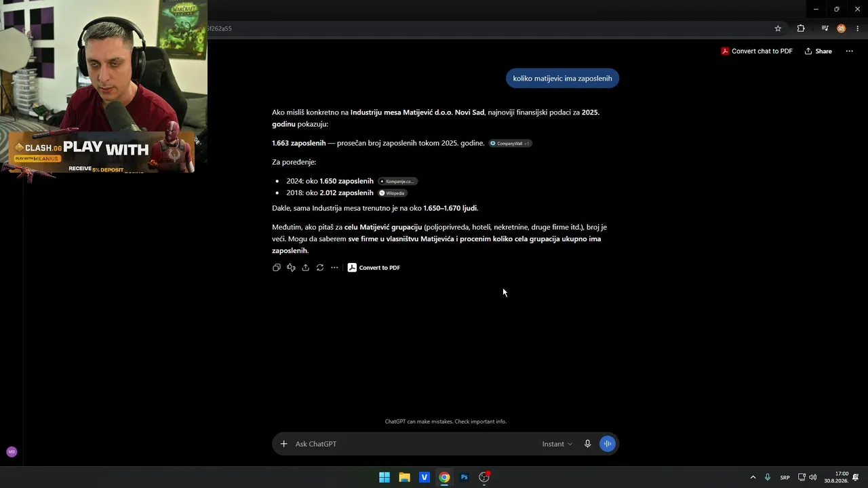Switch the SRP keyboard language

point(785,477)
